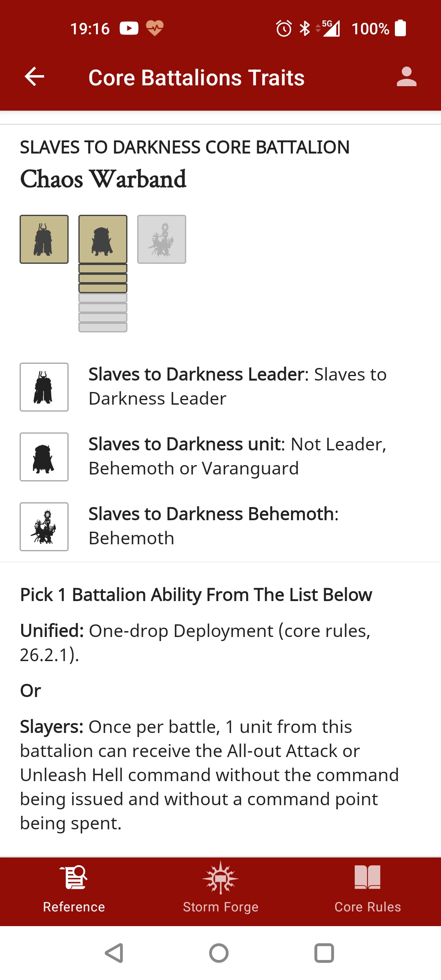Go to the Core Rules tab
This screenshot has width=441, height=980.
coord(367,891)
